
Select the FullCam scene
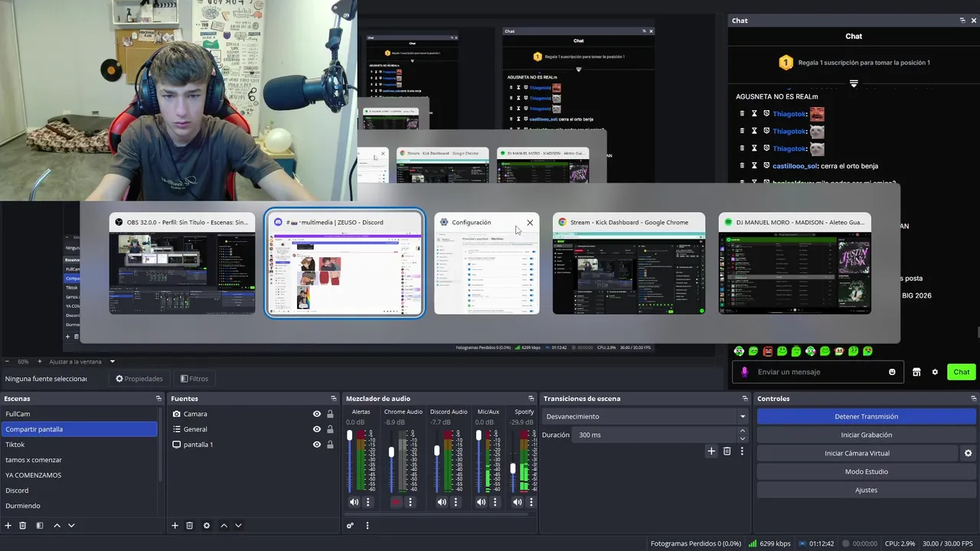pos(80,414)
